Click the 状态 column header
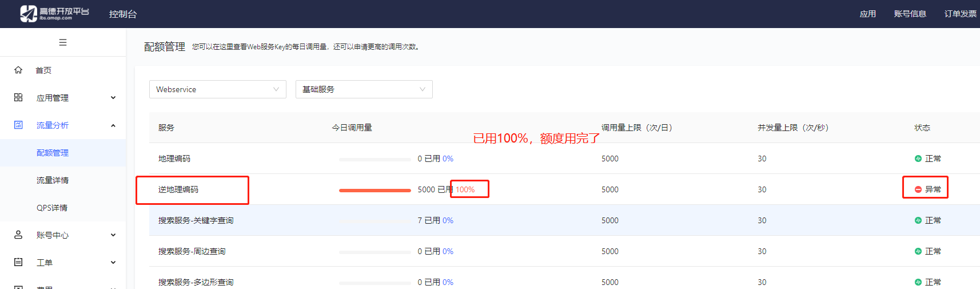This screenshot has width=980, height=289. [x=922, y=128]
